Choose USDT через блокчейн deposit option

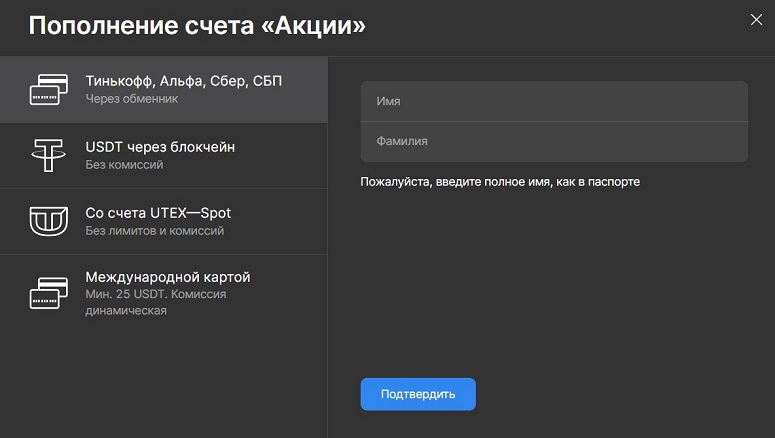[x=164, y=156]
